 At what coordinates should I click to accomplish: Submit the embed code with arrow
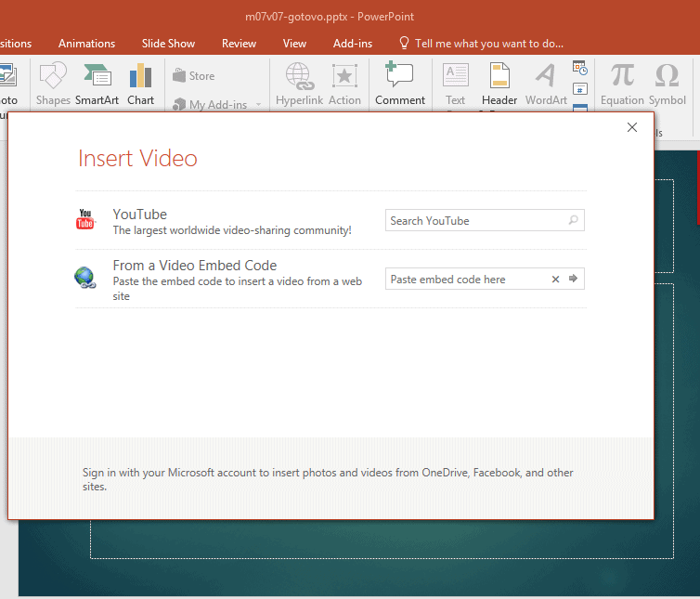(x=573, y=279)
